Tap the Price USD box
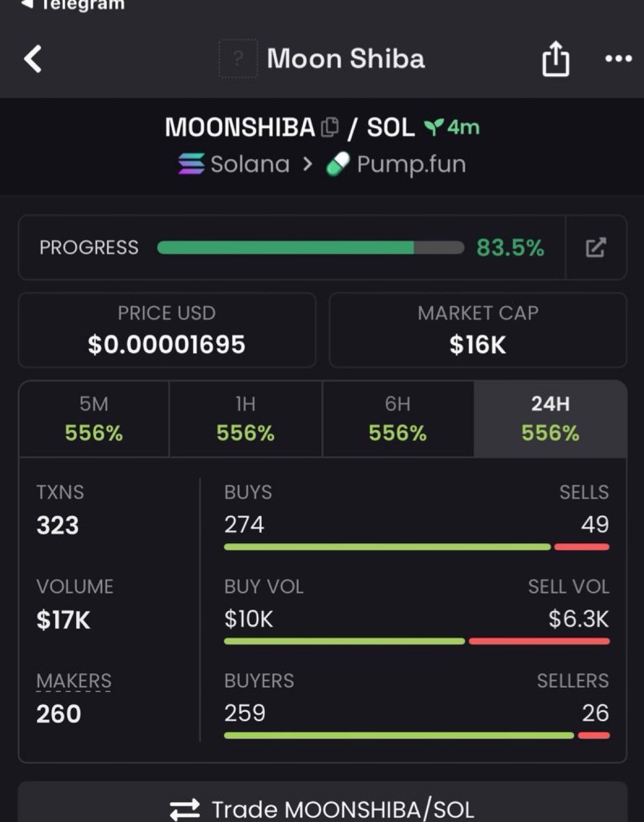 click(x=166, y=330)
